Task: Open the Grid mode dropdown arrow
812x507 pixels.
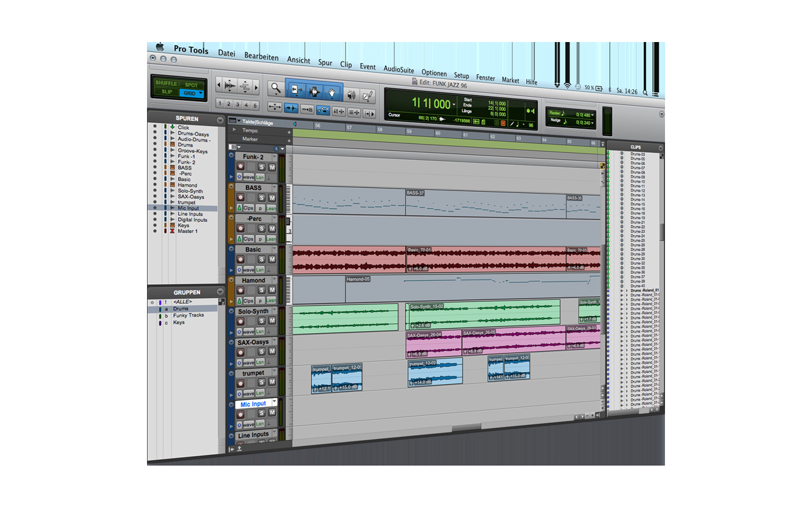Action: point(201,93)
